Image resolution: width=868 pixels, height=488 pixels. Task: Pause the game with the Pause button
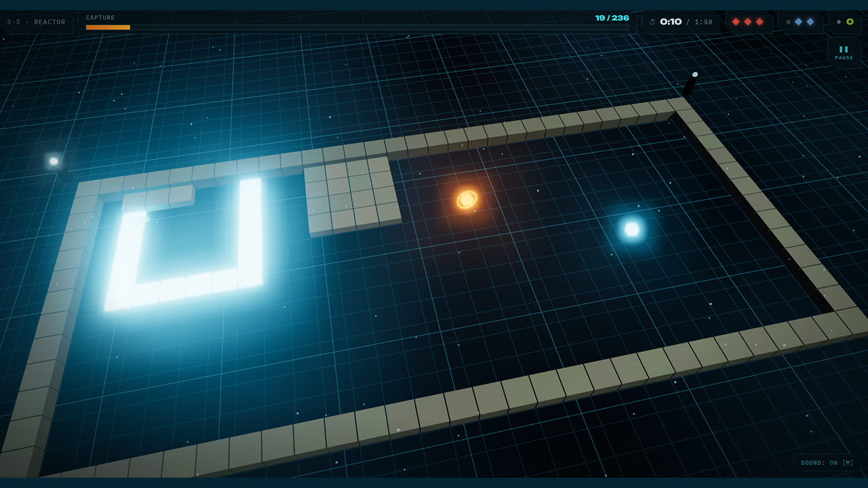(x=844, y=52)
